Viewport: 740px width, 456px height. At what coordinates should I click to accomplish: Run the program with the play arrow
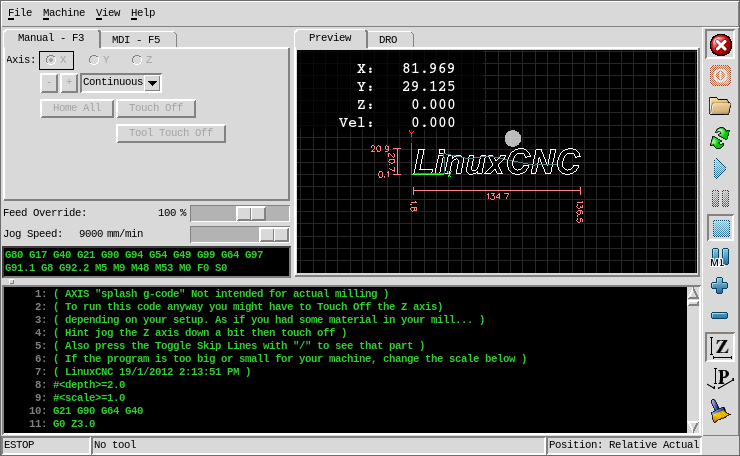tap(720, 169)
